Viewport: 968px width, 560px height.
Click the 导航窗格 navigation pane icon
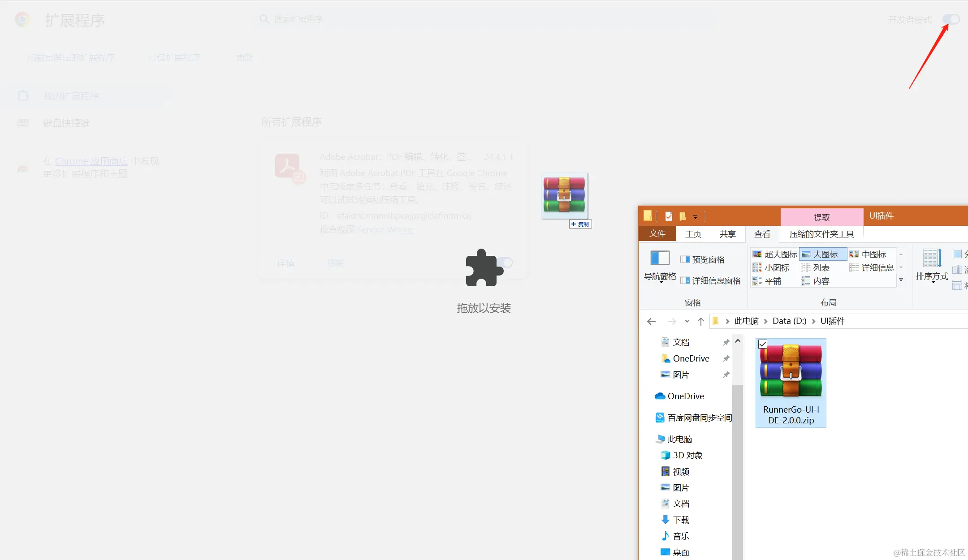(660, 258)
